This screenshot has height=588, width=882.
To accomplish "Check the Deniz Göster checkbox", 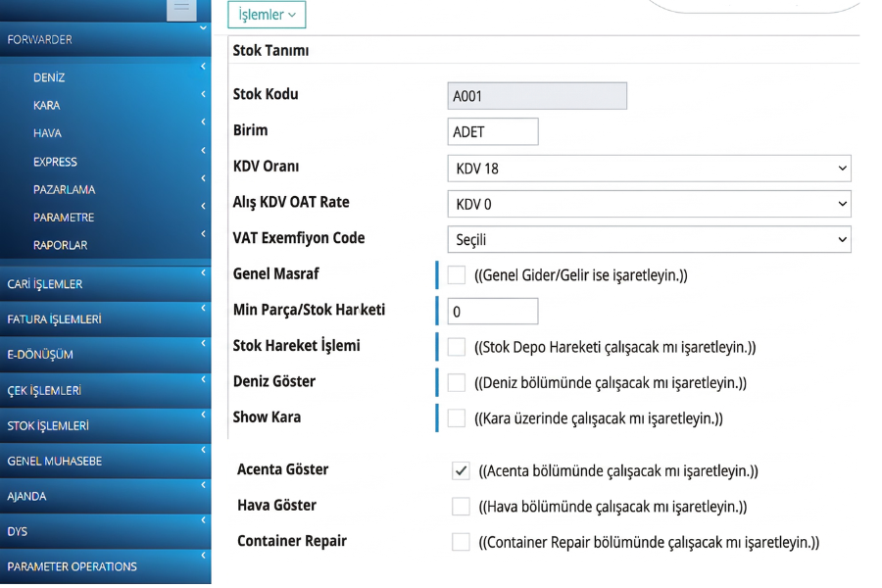I will [457, 383].
